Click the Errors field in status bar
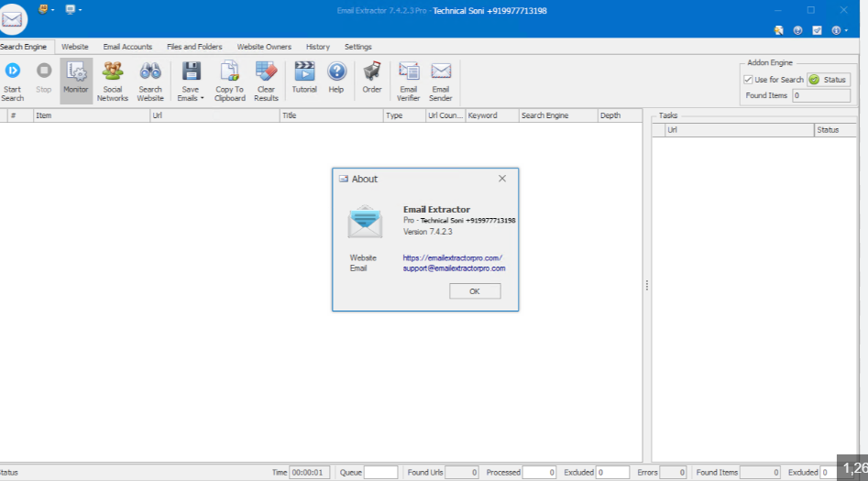Viewport: 868px width, 481px height. pos(673,472)
